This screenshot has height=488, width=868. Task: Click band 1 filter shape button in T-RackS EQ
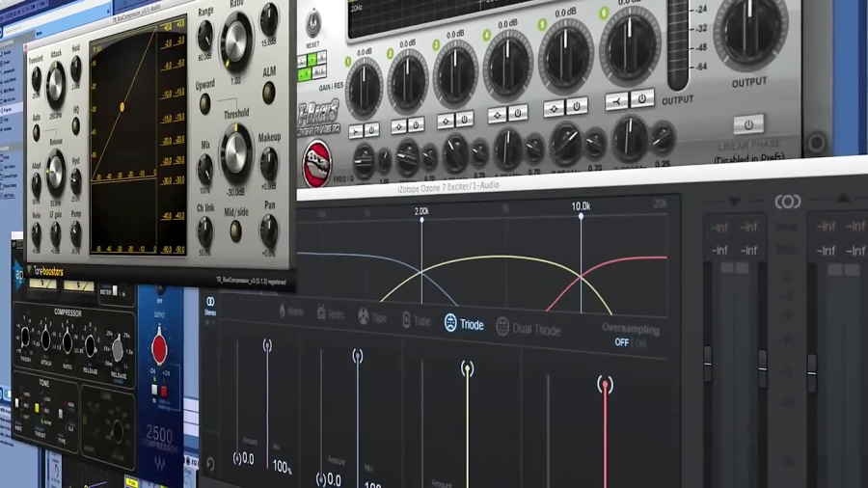click(x=356, y=131)
